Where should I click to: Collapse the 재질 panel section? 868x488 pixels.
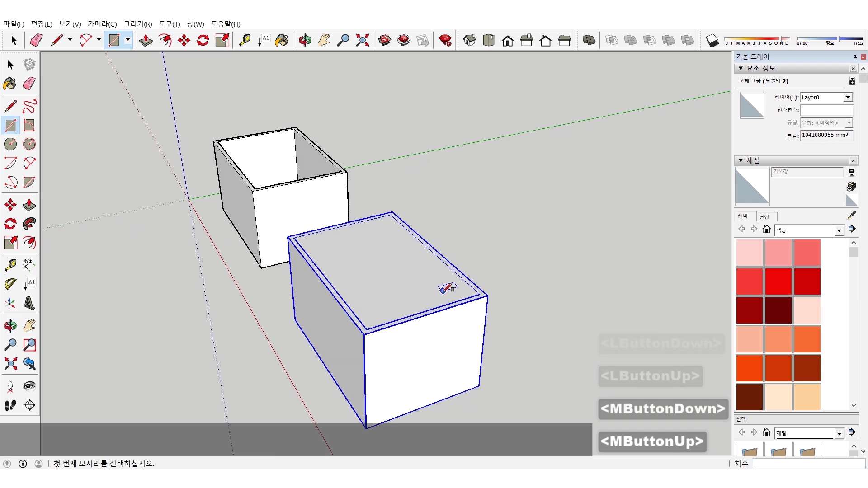(741, 160)
